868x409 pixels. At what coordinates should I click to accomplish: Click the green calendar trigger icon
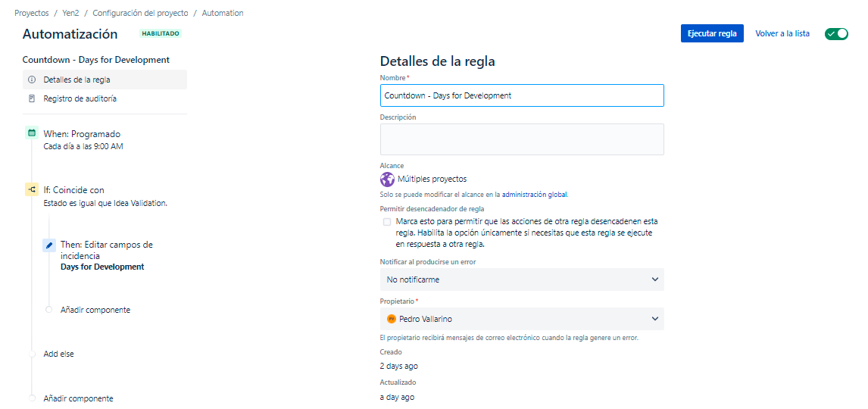pyautogui.click(x=32, y=133)
